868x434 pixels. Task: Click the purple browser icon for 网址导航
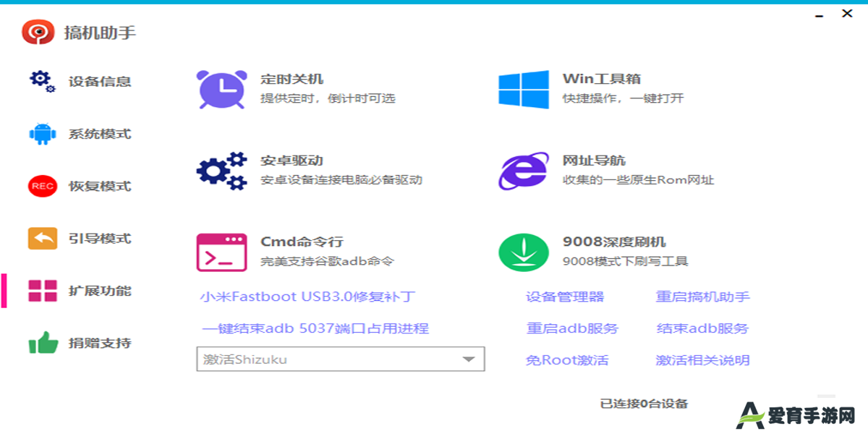tap(524, 171)
